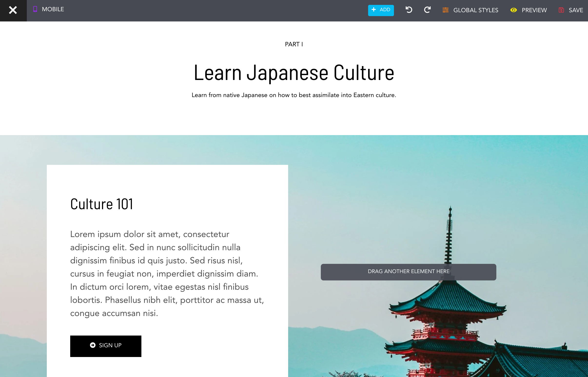The height and width of the screenshot is (377, 588).
Task: Click the orange sliders Global Styles icon
Action: coord(445,10)
